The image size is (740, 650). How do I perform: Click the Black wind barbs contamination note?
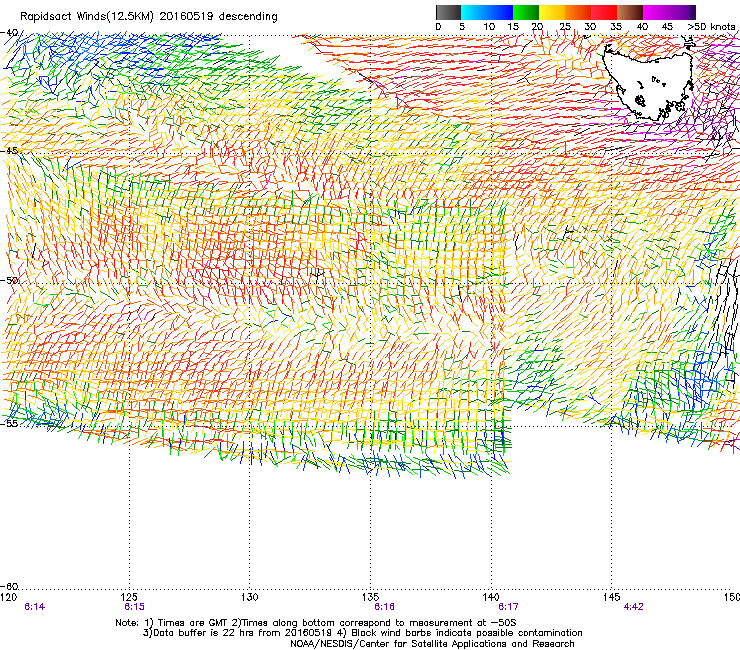click(x=460, y=633)
